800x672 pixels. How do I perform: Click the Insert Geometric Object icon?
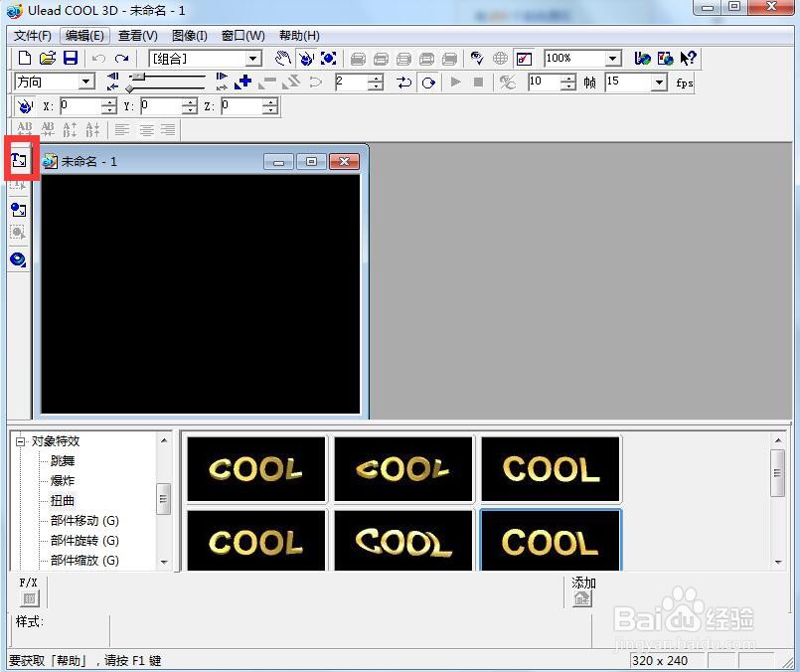pyautogui.click(x=18, y=259)
